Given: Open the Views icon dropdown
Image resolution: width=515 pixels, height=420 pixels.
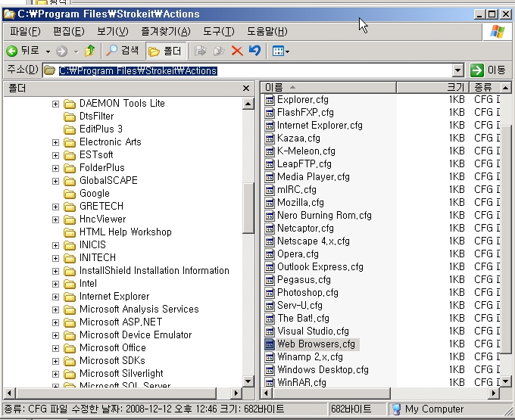Looking at the screenshot, I should [281, 51].
